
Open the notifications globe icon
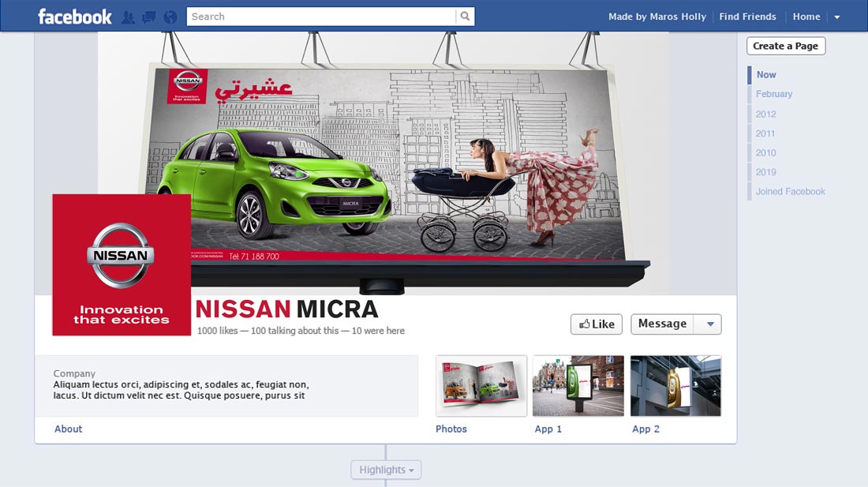point(170,17)
